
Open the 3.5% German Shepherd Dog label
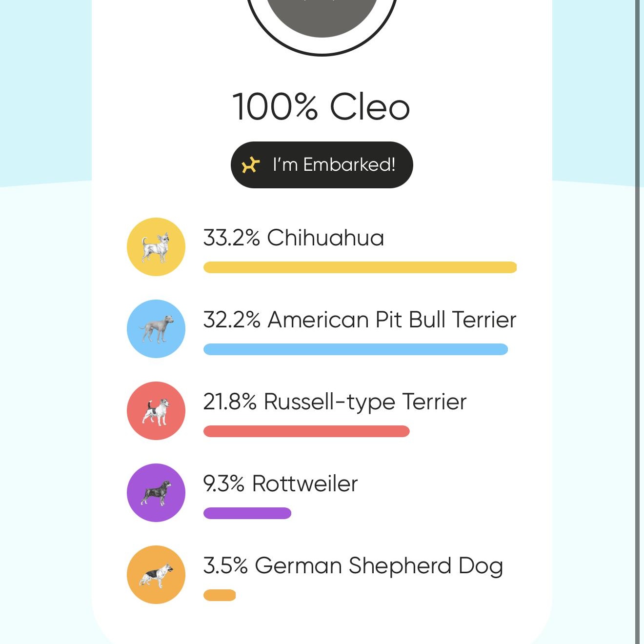coord(353,565)
